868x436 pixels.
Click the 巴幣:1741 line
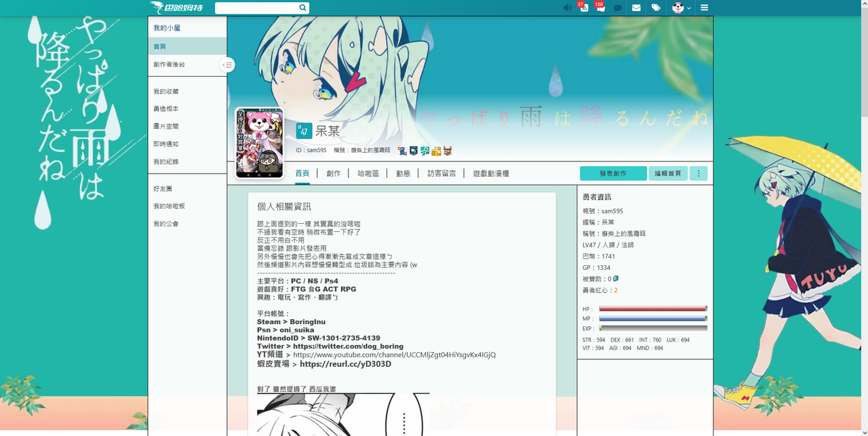tap(599, 256)
